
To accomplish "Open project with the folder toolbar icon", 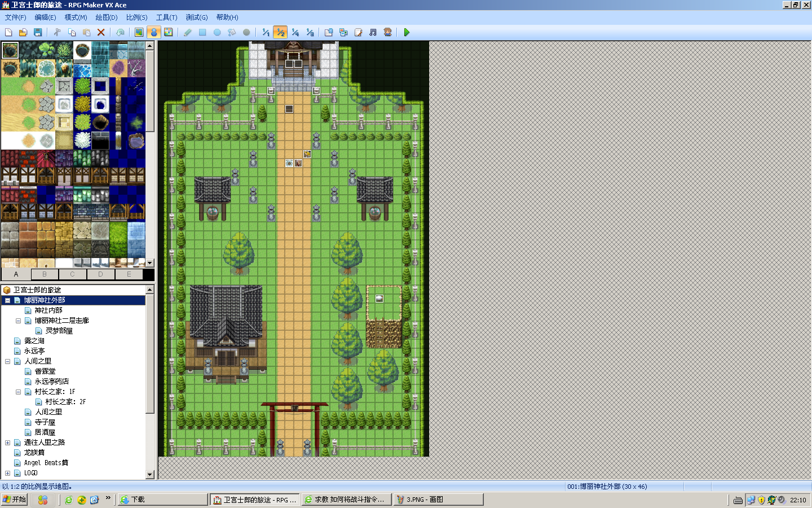I will point(23,32).
